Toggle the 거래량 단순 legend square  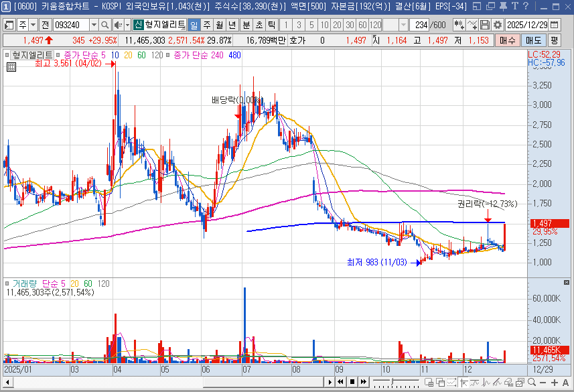(7, 283)
